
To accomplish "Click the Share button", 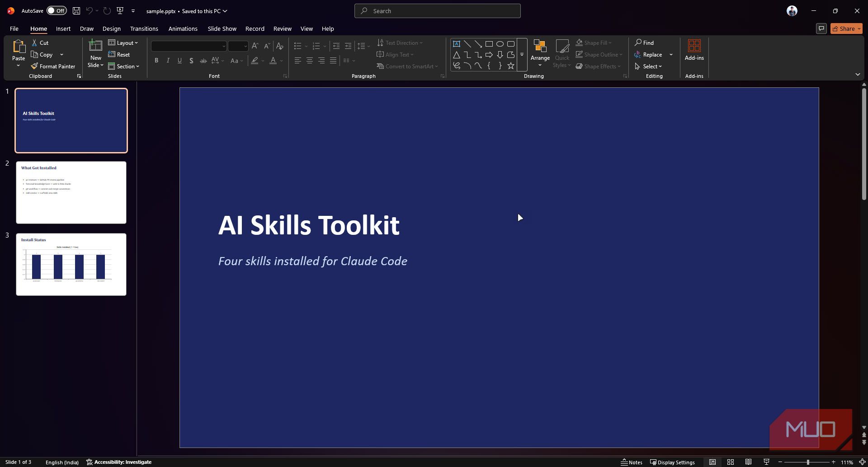I will (846, 29).
